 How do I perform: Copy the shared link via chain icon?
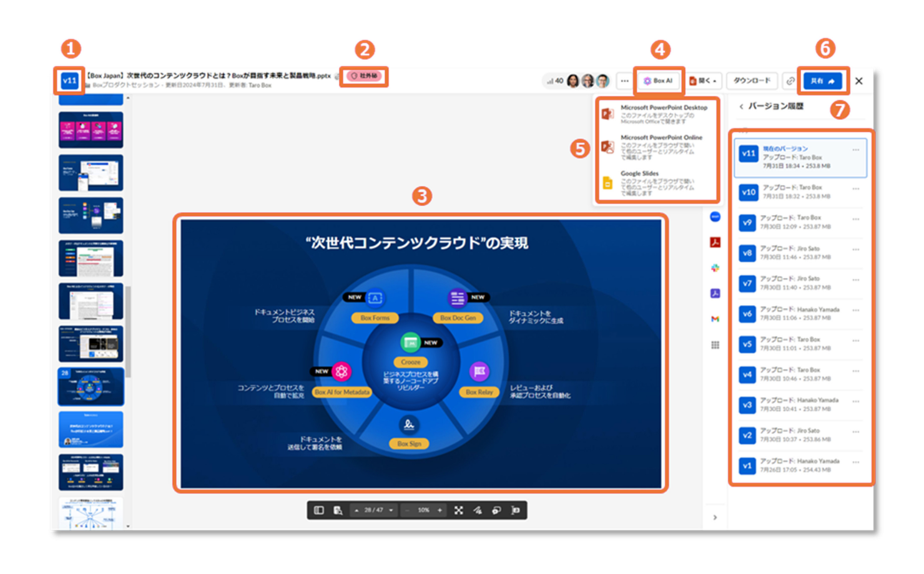790,81
